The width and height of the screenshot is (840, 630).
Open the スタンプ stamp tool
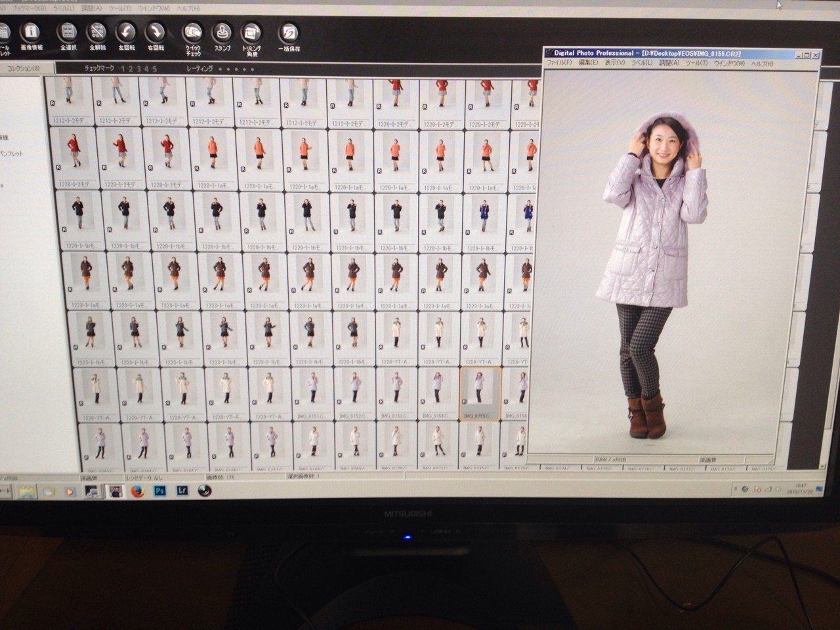222,38
